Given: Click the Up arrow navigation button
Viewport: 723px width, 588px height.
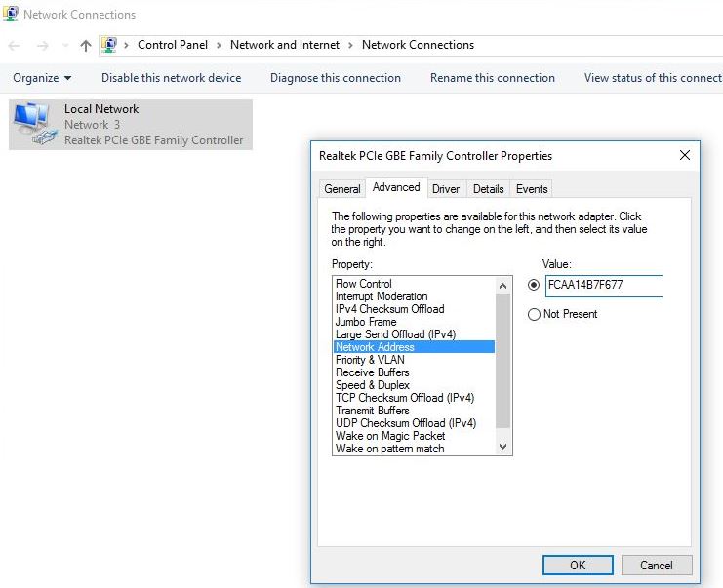Looking at the screenshot, I should tap(86, 45).
